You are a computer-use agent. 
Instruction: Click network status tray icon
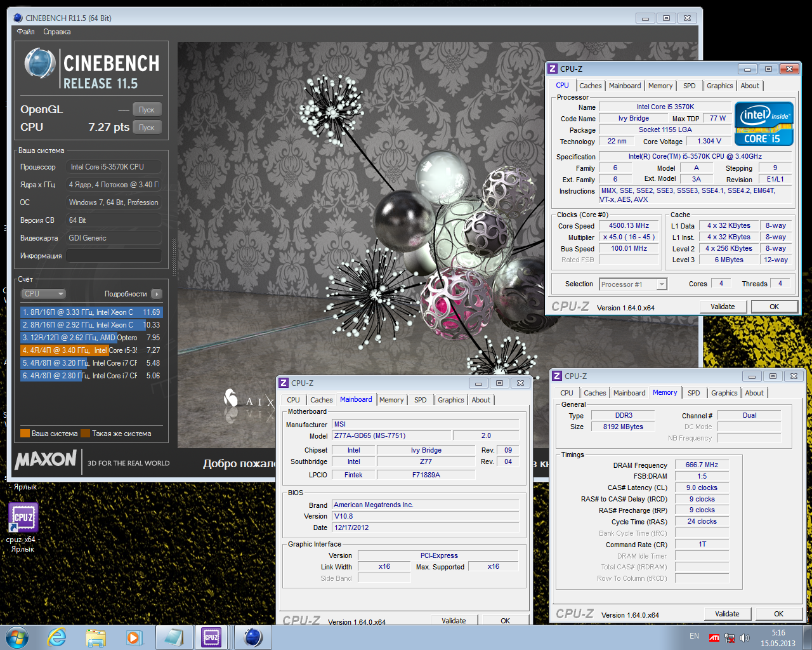click(x=730, y=638)
